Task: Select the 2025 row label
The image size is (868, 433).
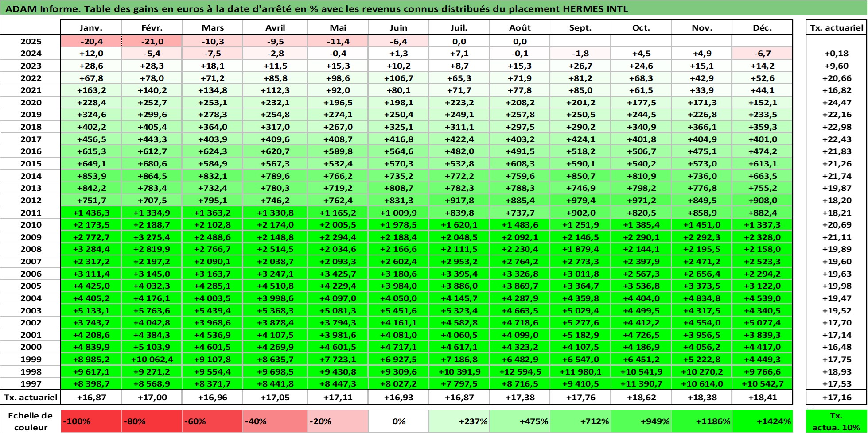Action: 31,41
